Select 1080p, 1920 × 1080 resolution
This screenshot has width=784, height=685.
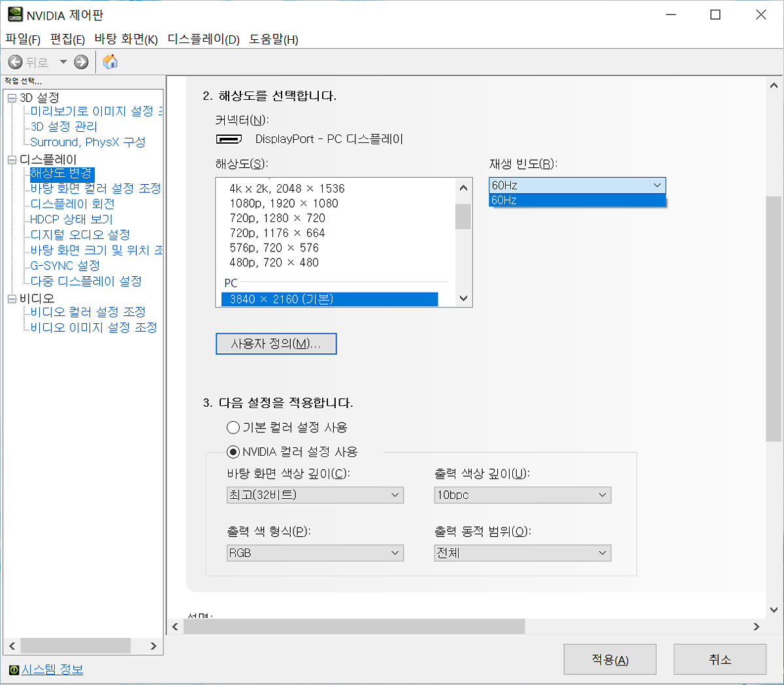pyautogui.click(x=284, y=204)
